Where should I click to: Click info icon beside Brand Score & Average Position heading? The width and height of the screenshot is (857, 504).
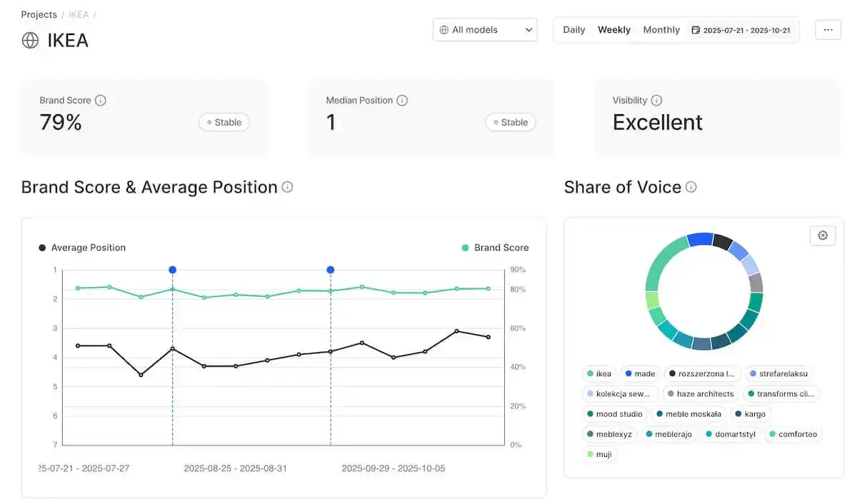coord(287,187)
